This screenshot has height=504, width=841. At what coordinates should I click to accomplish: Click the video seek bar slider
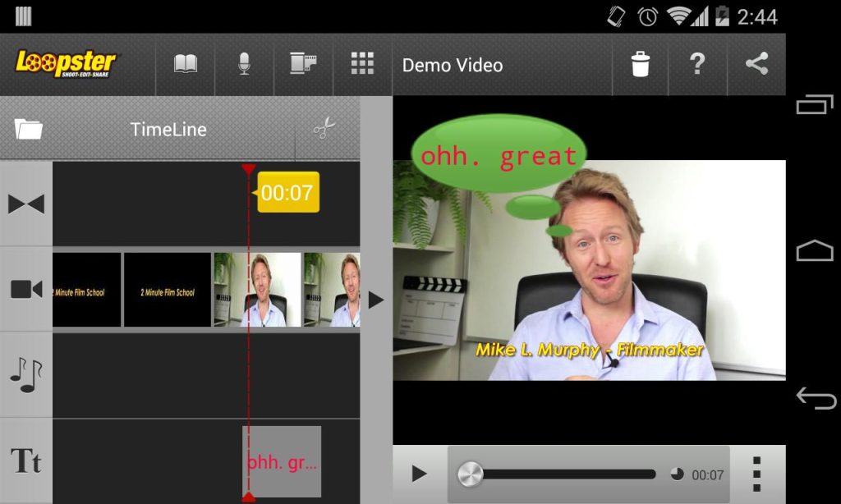point(470,474)
